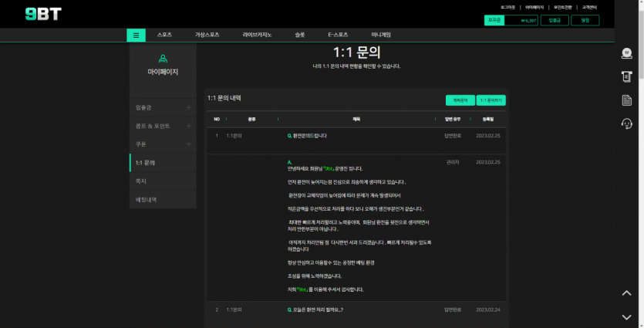This screenshot has width=644, height=328.
Task: Open the hamburger menu in navigation bar
Action: tap(136, 35)
